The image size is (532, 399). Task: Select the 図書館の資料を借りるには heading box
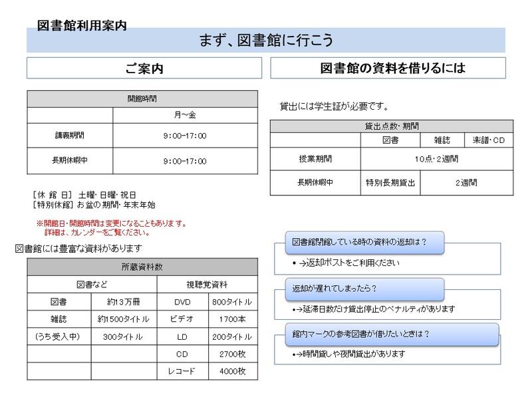[x=388, y=68]
